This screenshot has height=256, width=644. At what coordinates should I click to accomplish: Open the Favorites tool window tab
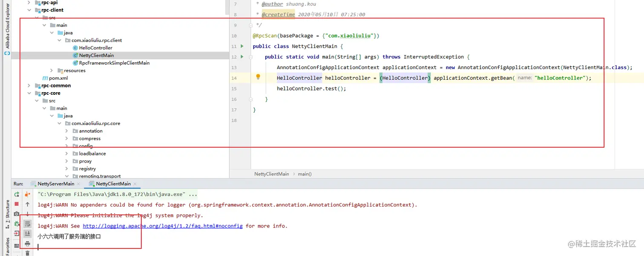(7, 246)
